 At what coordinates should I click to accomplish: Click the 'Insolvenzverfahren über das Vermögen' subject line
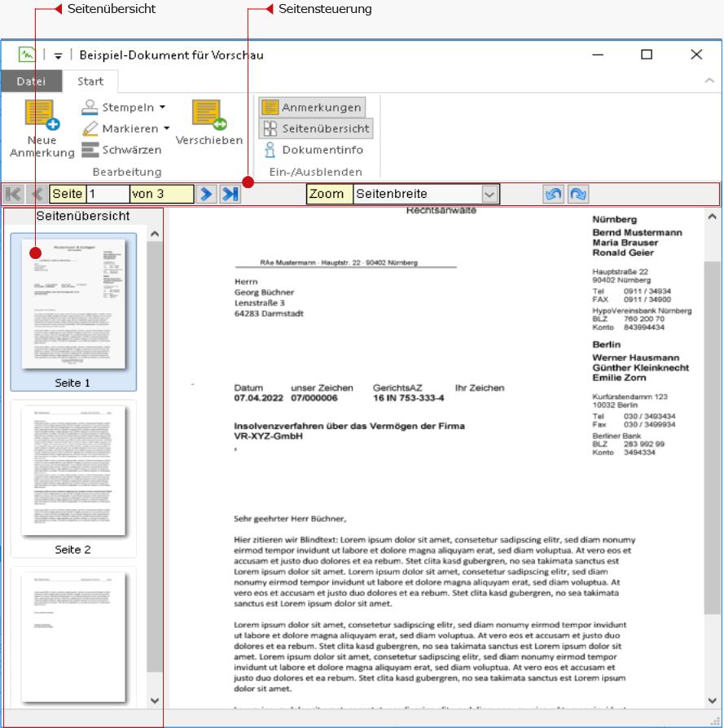click(349, 426)
